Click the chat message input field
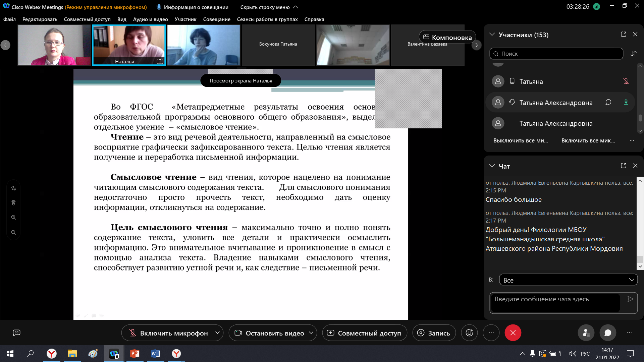Screen dimensions: 644x362 [555, 303]
